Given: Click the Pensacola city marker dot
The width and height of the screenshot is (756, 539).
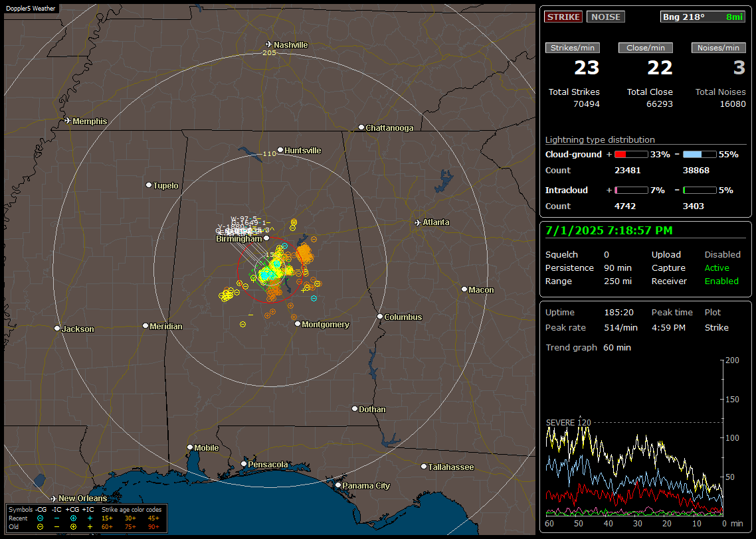Looking at the screenshot, I should click(244, 464).
